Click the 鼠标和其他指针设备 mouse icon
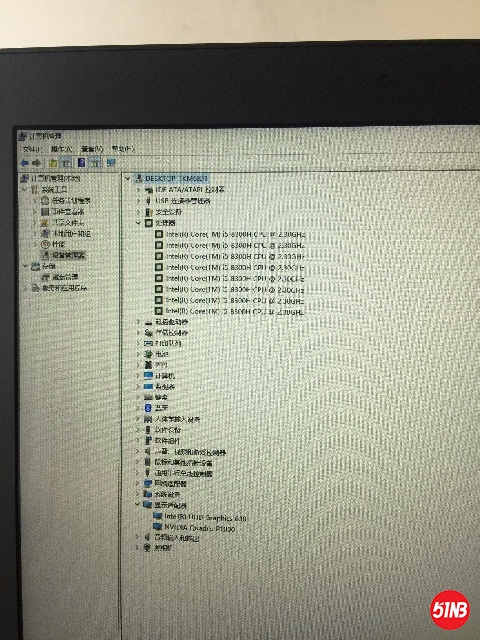This screenshot has height=640, width=480. click(149, 462)
